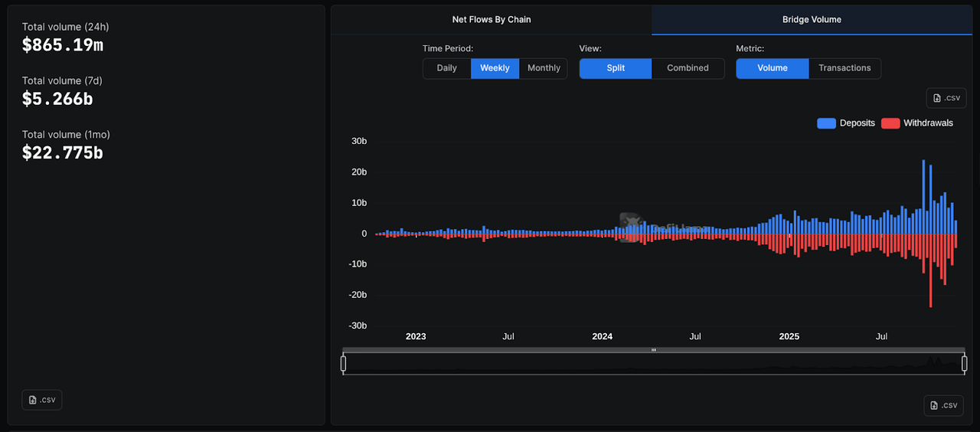
Task: Switch to the Net Flows By Chain tab
Action: pyautogui.click(x=491, y=20)
